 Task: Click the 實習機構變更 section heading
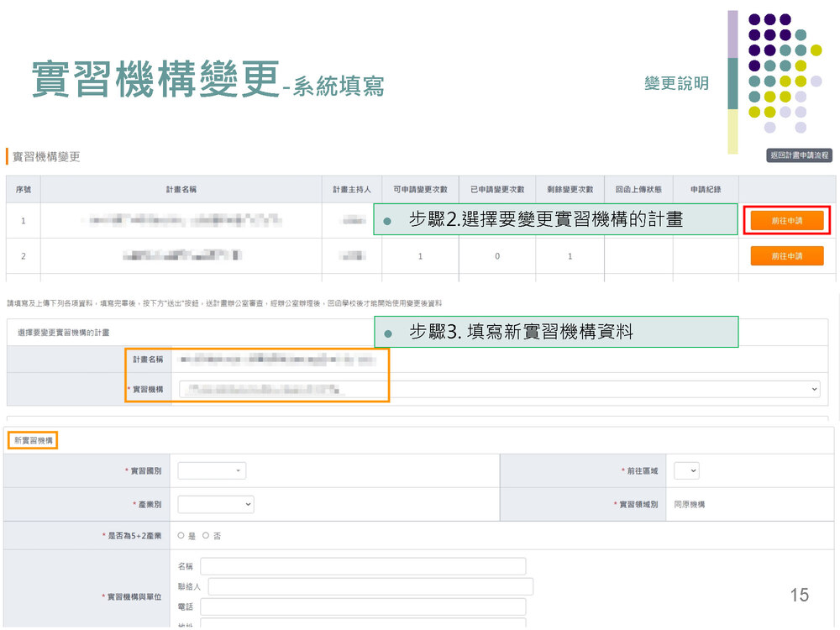pos(46,156)
